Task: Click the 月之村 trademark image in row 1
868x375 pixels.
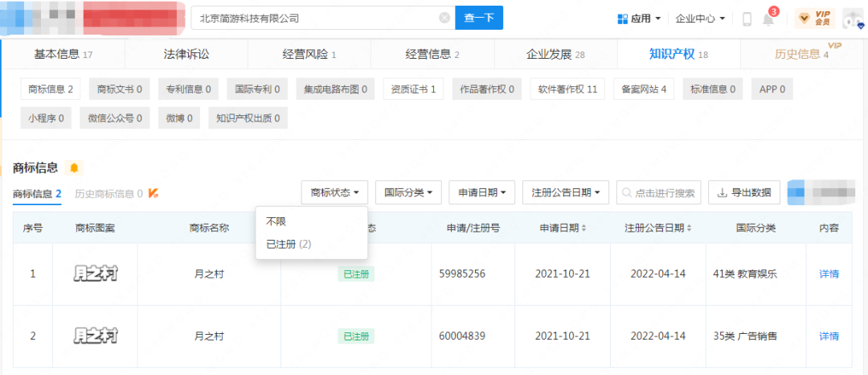Action: pos(95,273)
